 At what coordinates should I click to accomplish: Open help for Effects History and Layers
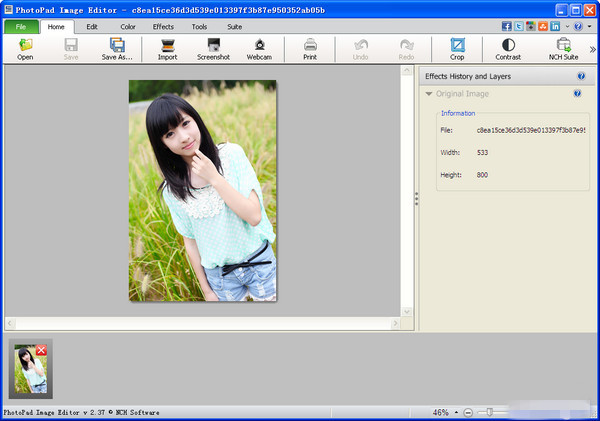[581, 76]
